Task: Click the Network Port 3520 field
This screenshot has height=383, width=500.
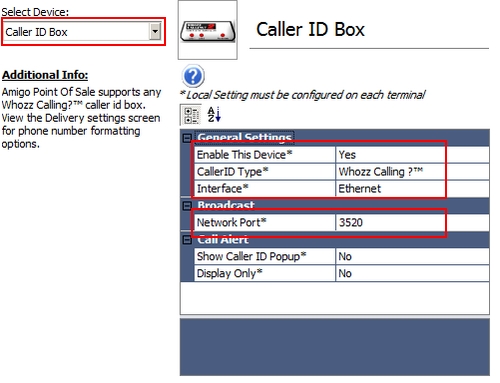Action: 412,222
